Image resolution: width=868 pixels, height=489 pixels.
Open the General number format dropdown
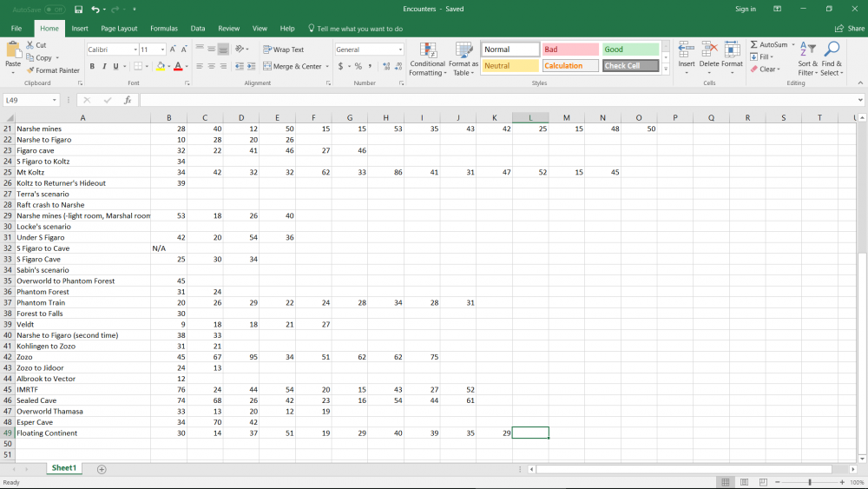[400, 50]
